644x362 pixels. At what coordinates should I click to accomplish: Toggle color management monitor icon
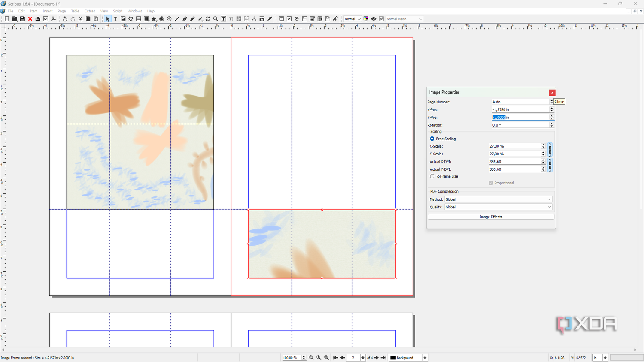click(366, 19)
